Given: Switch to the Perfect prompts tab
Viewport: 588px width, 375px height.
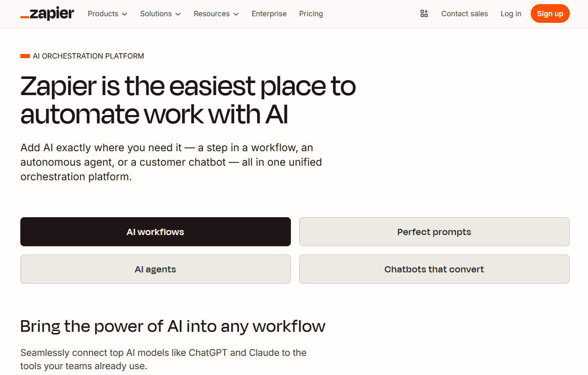Looking at the screenshot, I should (434, 232).
